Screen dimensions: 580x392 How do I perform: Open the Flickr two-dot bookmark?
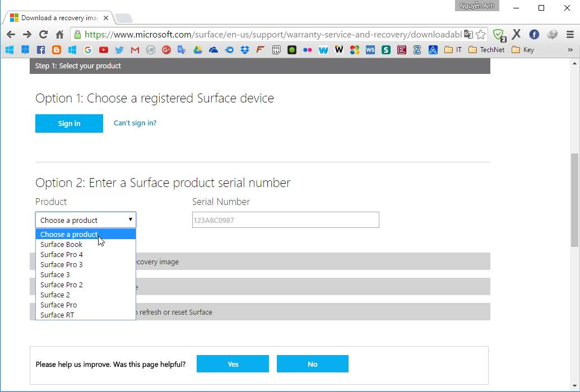(x=308, y=50)
